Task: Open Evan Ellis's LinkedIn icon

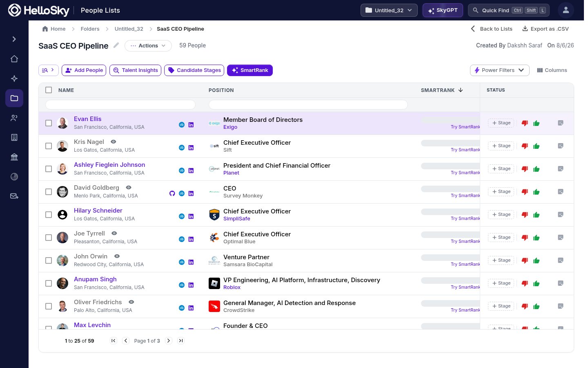Action: pos(191,125)
